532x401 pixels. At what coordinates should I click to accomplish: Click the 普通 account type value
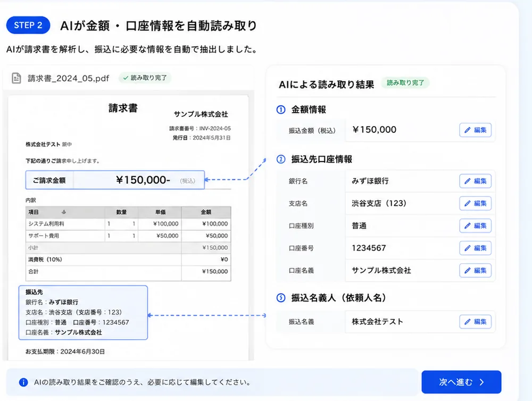tap(359, 225)
